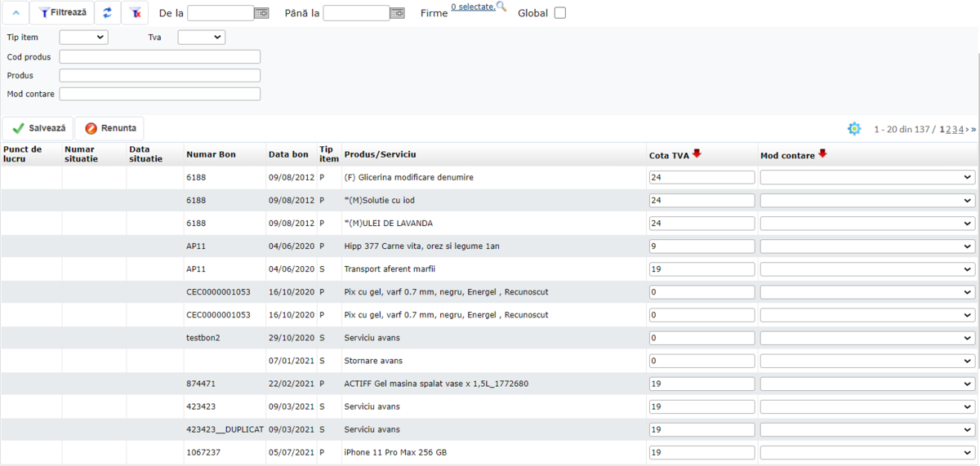
Task: Clear filters with the funnel X icon
Action: 135,12
